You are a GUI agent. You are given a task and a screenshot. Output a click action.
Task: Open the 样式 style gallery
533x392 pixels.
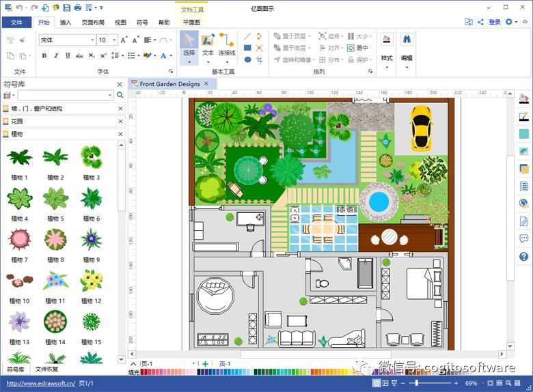(387, 51)
